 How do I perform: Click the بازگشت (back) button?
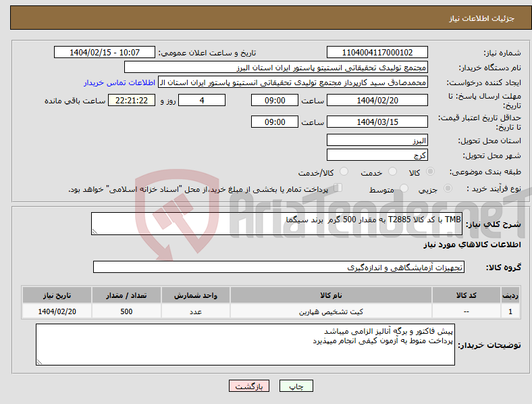(249, 386)
